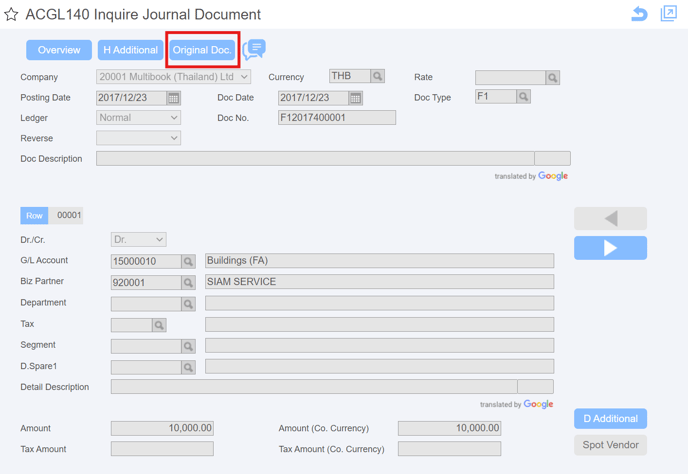Click the small box after Doc Description
688x474 pixels.
tap(552, 158)
